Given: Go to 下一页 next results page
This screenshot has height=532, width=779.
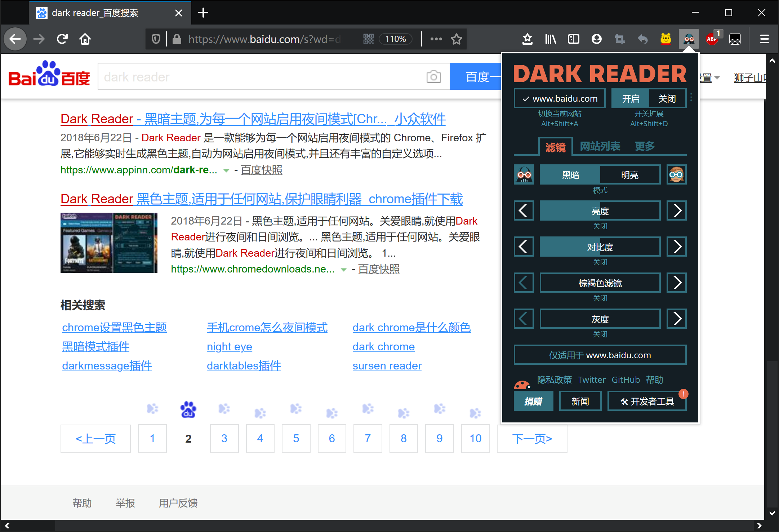Looking at the screenshot, I should 532,438.
